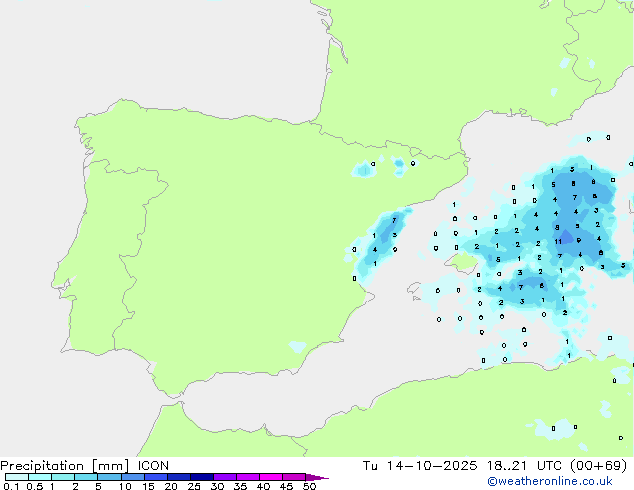Click the '(00+69)' forecast offset text

(x=598, y=466)
